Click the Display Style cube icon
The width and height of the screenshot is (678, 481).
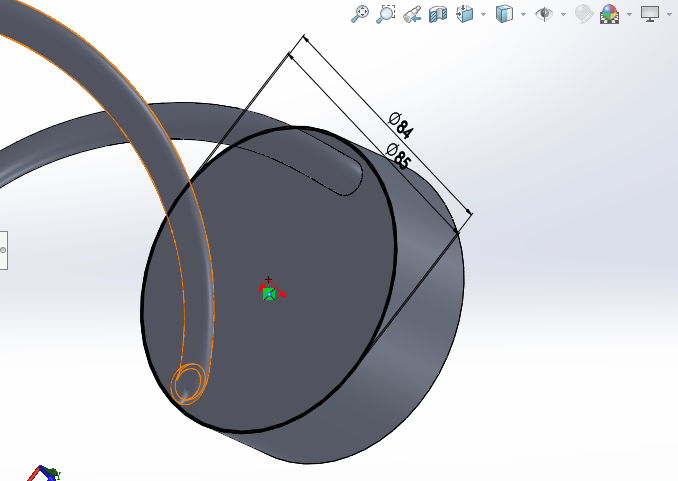pyautogui.click(x=504, y=14)
